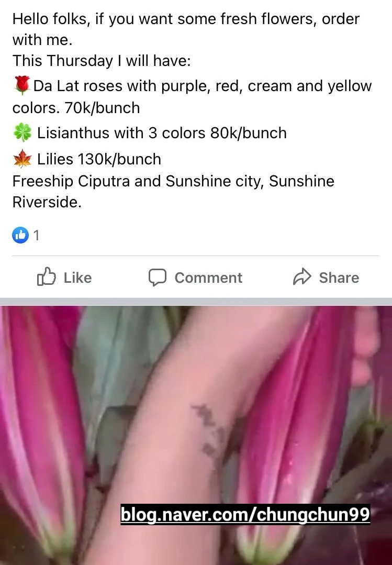
Task: Tap the Like thumbs-up icon
Action: [x=47, y=276]
